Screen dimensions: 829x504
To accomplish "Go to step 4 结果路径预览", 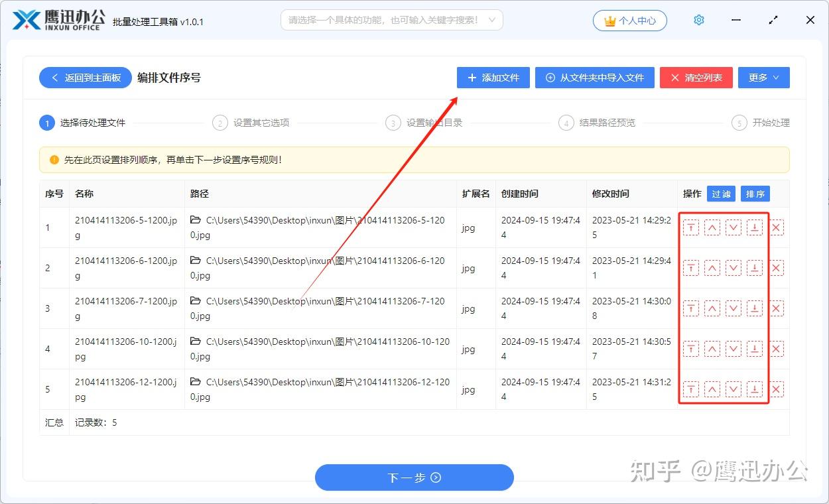I will pyautogui.click(x=597, y=123).
